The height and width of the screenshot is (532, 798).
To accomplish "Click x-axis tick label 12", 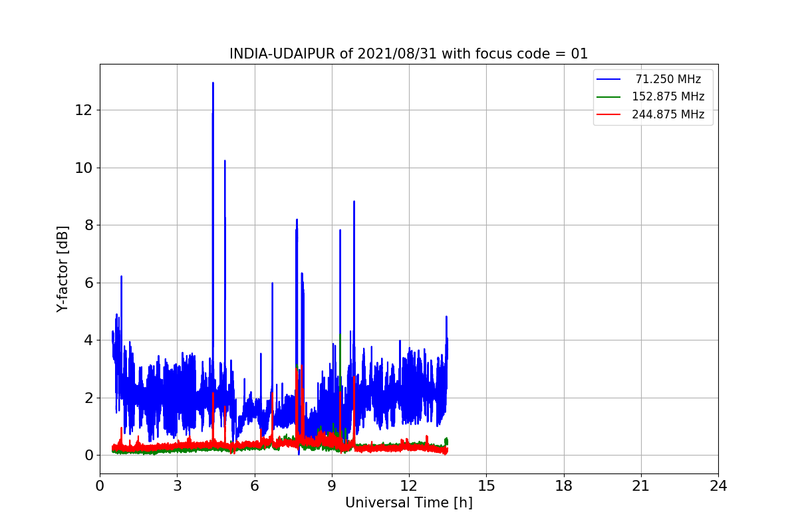I will click(x=409, y=486).
